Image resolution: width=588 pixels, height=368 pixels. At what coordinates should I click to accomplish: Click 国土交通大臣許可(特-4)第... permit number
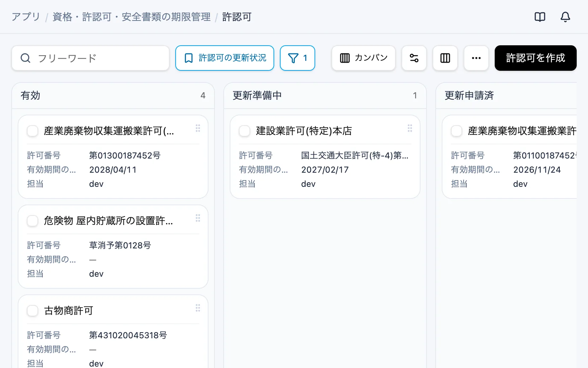[355, 155]
